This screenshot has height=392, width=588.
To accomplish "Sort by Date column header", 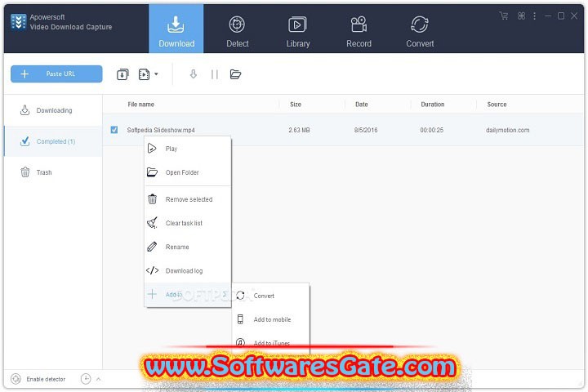I will [362, 105].
